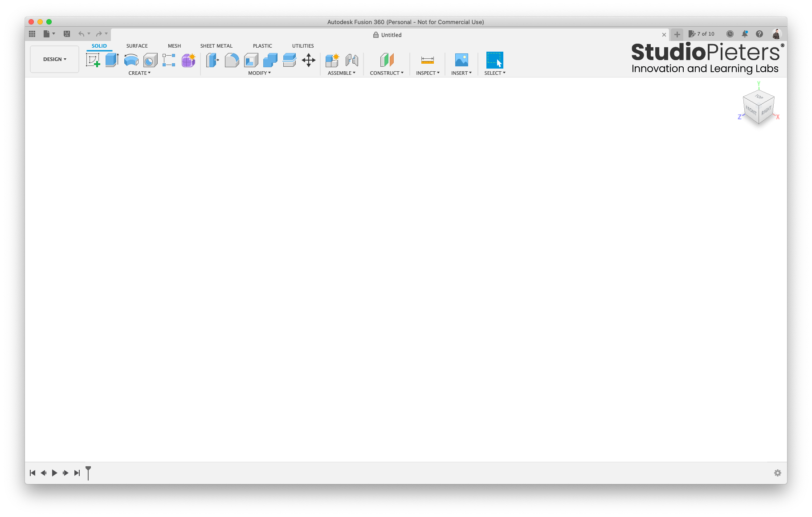Select the Shell tool
The image size is (812, 517).
click(251, 60)
